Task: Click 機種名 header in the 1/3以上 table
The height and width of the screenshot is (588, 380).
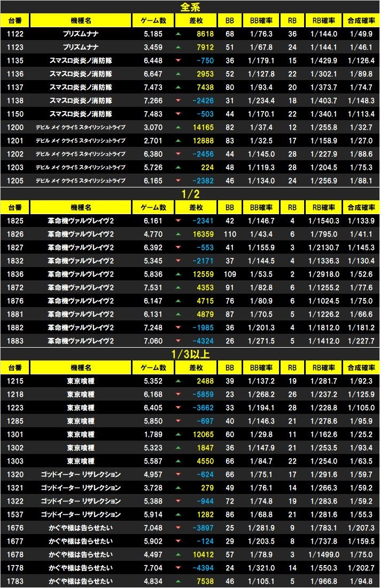Action: click(x=81, y=368)
